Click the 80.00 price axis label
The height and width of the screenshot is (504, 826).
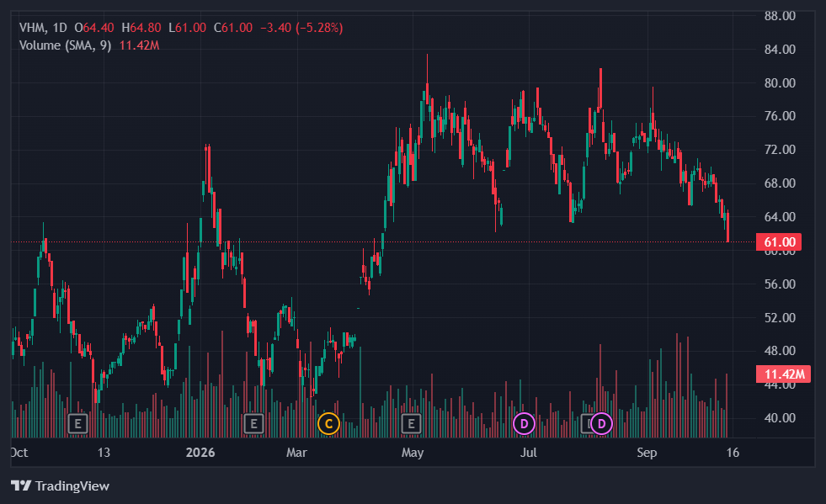(x=780, y=83)
